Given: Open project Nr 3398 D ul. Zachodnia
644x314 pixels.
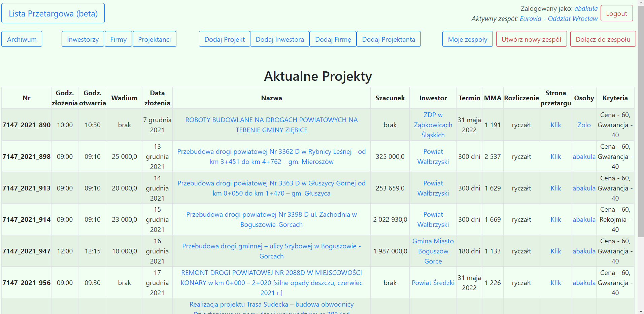Looking at the screenshot, I should [x=271, y=219].
